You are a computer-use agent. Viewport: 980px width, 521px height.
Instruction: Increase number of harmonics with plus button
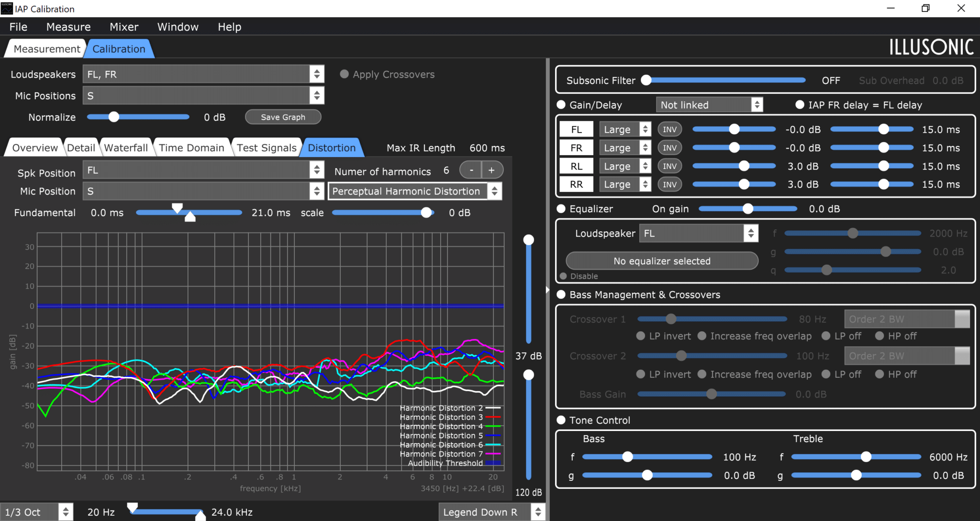pyautogui.click(x=491, y=170)
